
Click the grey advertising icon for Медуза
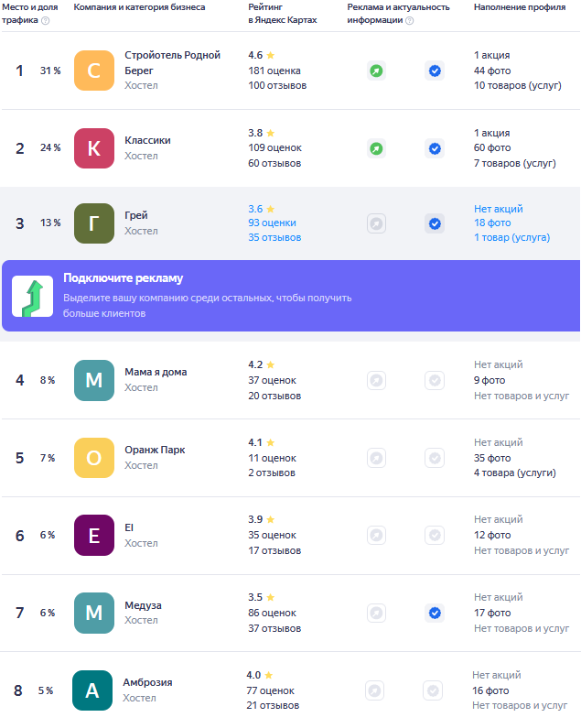click(x=376, y=614)
